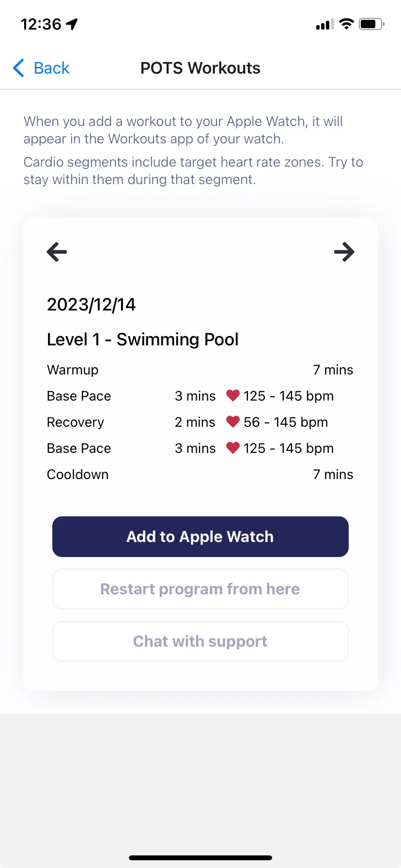Select the Warmup segment row
The height and width of the screenshot is (868, 401).
tap(200, 370)
